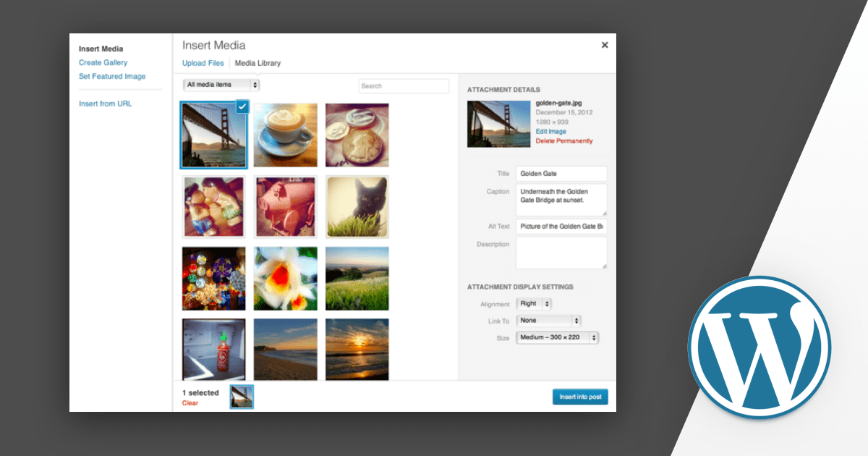This screenshot has width=868, height=456.
Task: Select the orange flower thumbnail
Action: (x=285, y=278)
